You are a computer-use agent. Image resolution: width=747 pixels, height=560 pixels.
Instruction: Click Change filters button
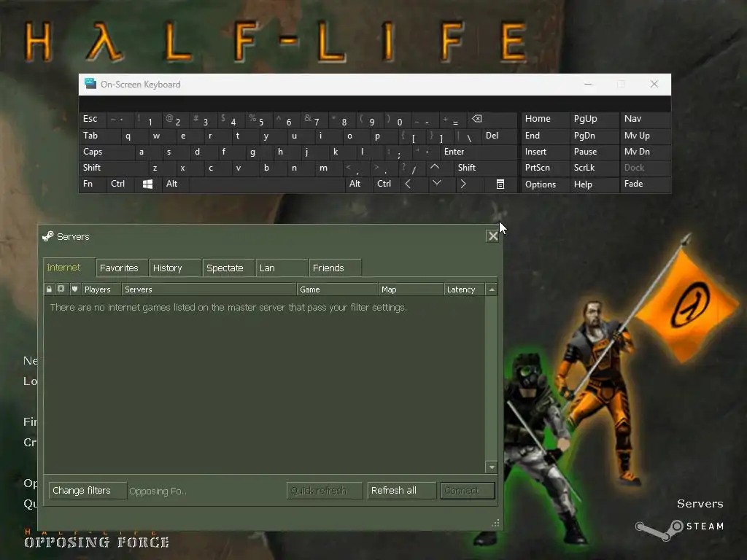[x=88, y=491]
